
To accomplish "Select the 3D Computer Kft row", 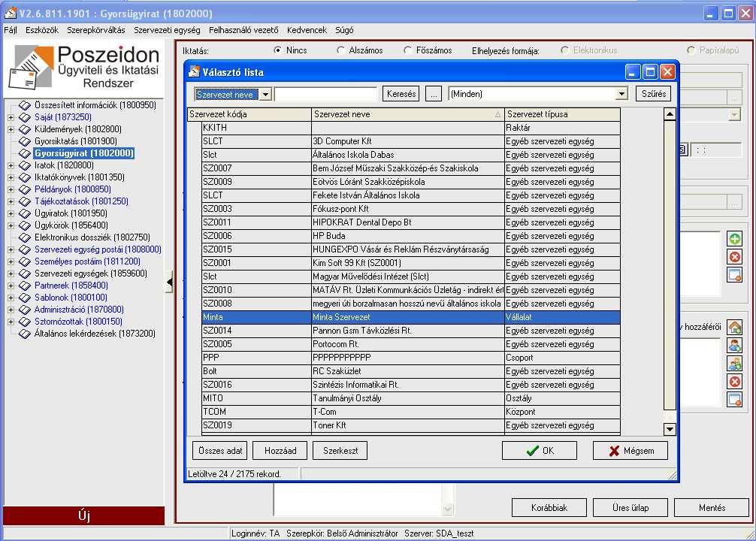I will pyautogui.click(x=411, y=141).
